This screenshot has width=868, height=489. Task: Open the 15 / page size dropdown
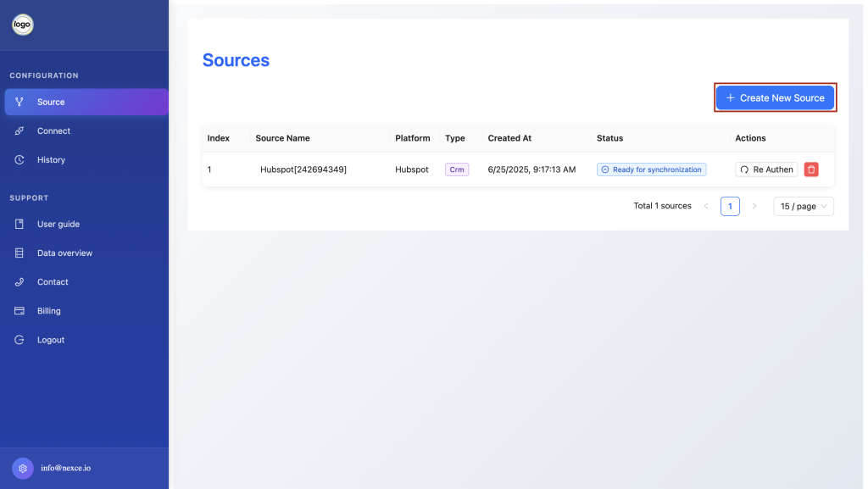(804, 206)
